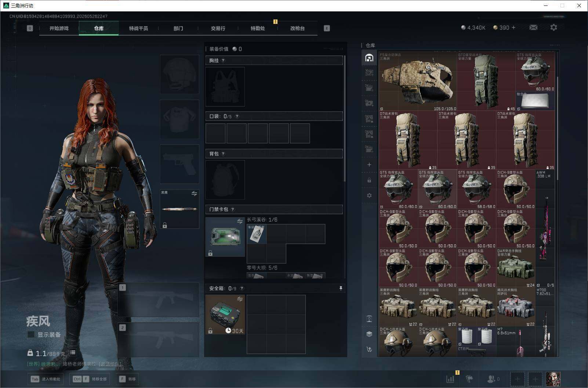588x388 pixels.
Task: Click the empty helmet equipment slot
Action: (179, 74)
